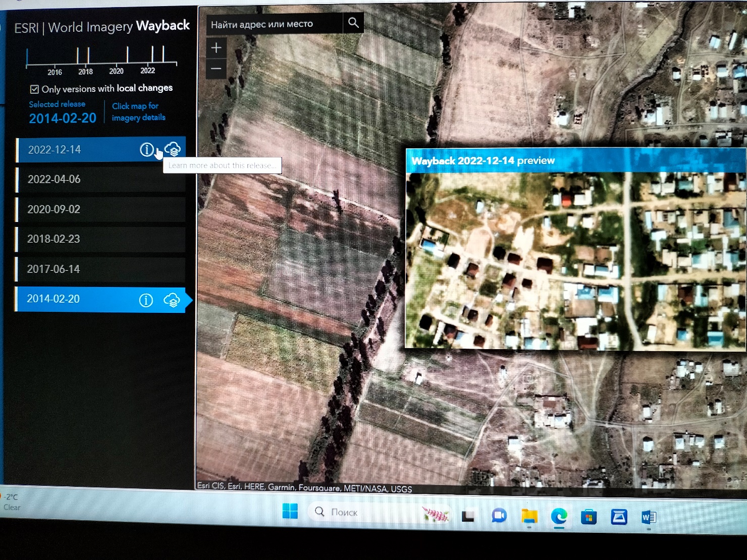747x560 pixels.
Task: Open the blue app icon beside Word on the taskbar
Action: point(619,517)
